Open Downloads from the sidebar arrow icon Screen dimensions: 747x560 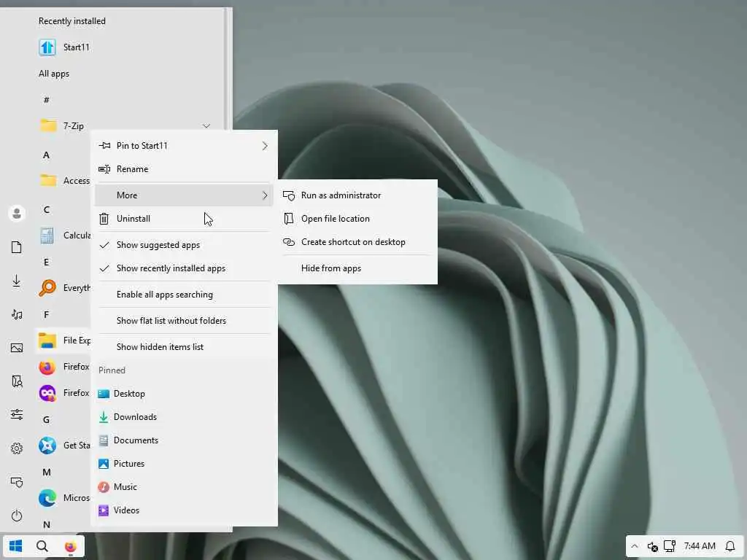pyautogui.click(x=17, y=281)
